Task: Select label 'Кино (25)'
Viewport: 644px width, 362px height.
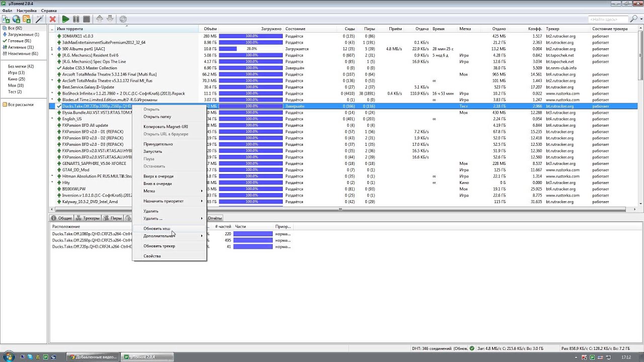Action: click(16, 79)
